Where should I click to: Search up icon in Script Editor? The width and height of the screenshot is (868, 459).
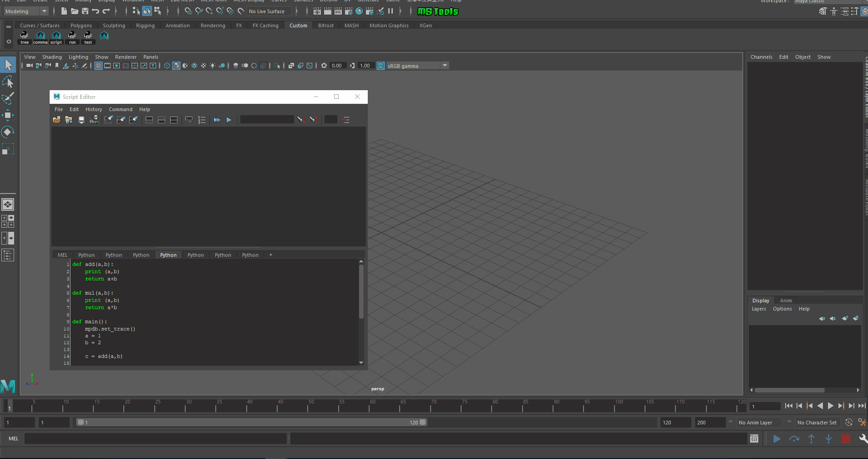click(313, 120)
